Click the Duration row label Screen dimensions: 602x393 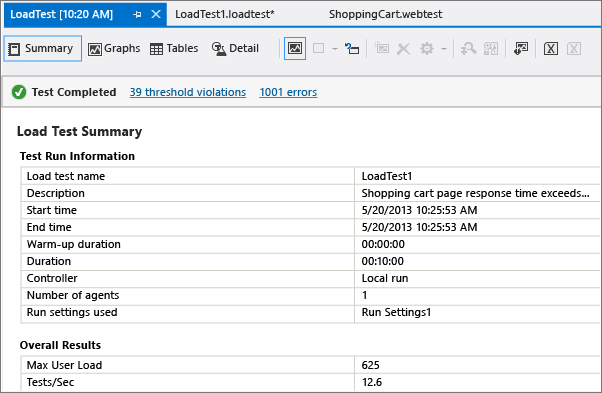point(49,261)
